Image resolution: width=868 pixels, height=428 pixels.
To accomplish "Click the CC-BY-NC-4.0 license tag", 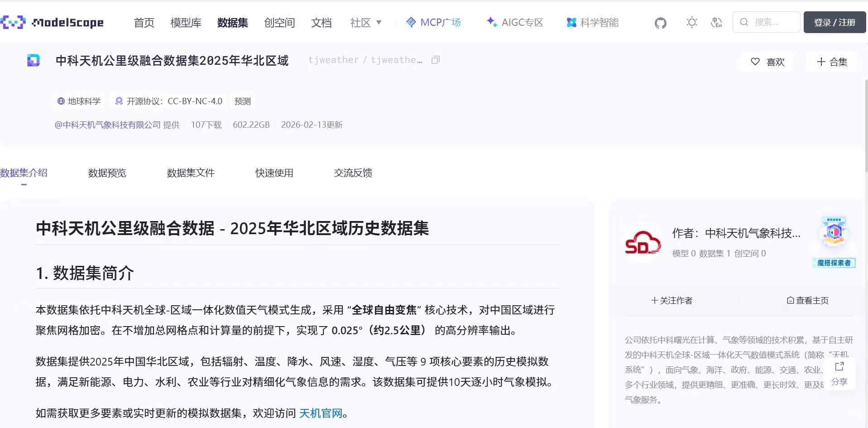I will (169, 101).
